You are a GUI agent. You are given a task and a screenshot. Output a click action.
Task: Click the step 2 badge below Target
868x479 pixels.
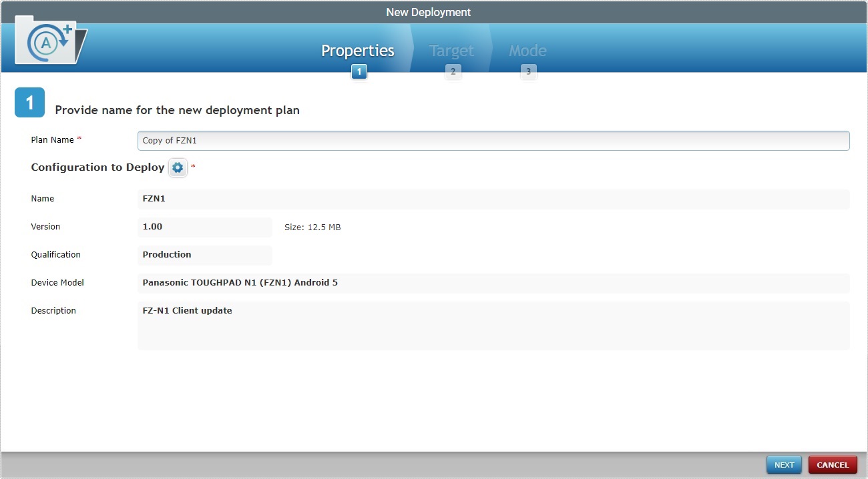coord(453,71)
